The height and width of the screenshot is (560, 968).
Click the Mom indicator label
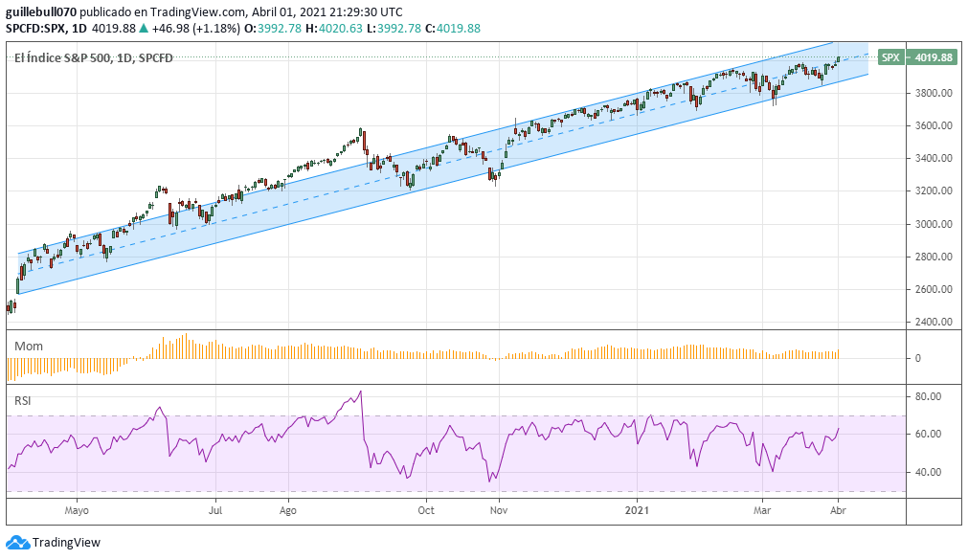(29, 347)
